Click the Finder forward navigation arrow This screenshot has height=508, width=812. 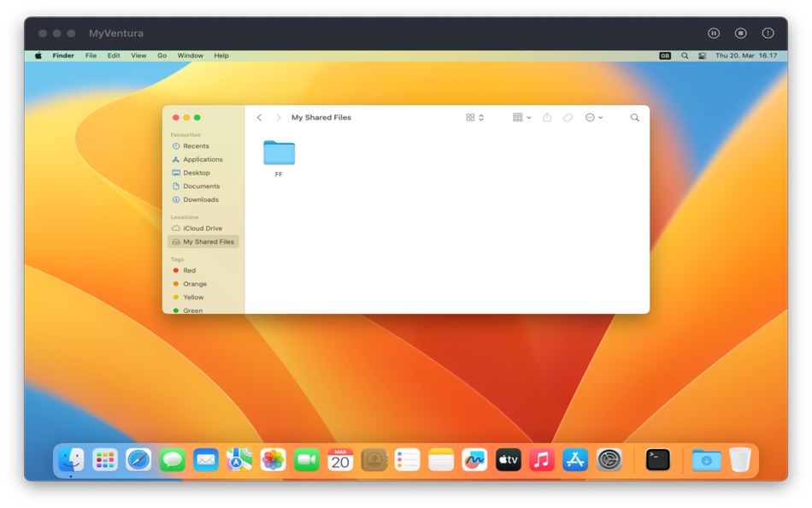278,118
